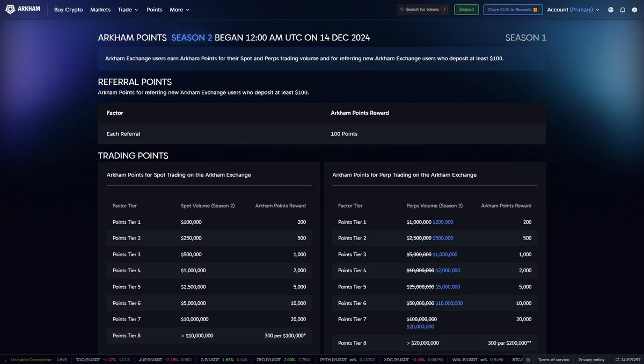
Task: Switch to Season 1 points tab
Action: (525, 38)
